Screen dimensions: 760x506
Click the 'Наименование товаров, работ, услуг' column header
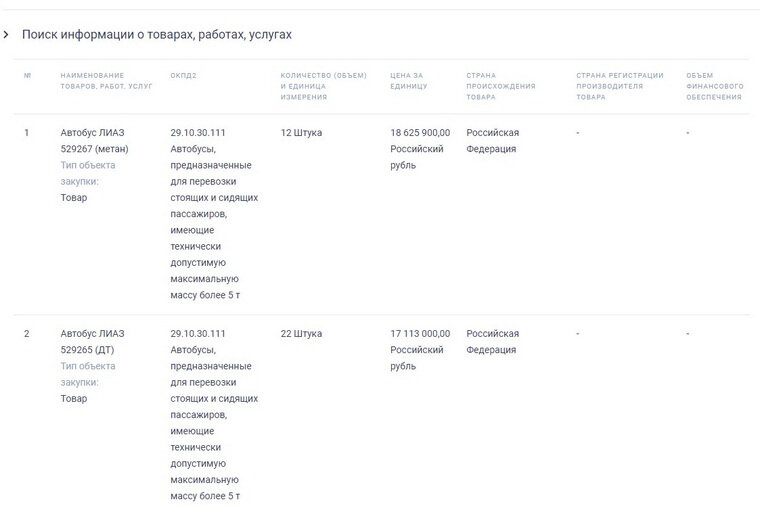106,81
